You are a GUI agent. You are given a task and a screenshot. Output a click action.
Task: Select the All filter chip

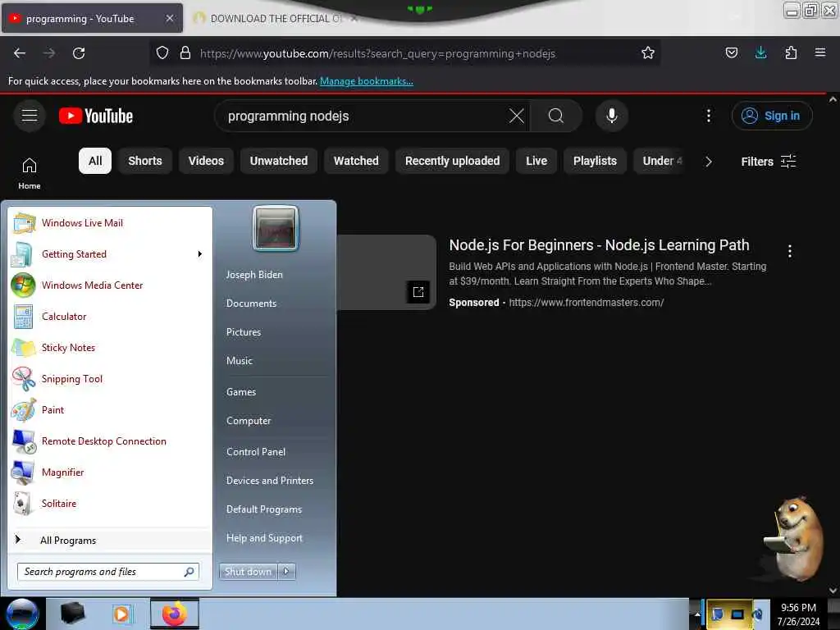(95, 161)
